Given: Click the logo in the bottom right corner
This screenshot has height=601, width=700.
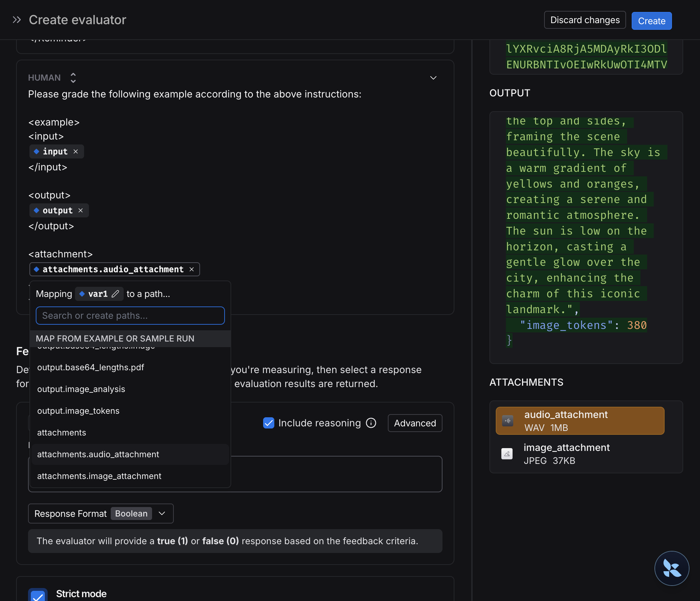Looking at the screenshot, I should (672, 568).
